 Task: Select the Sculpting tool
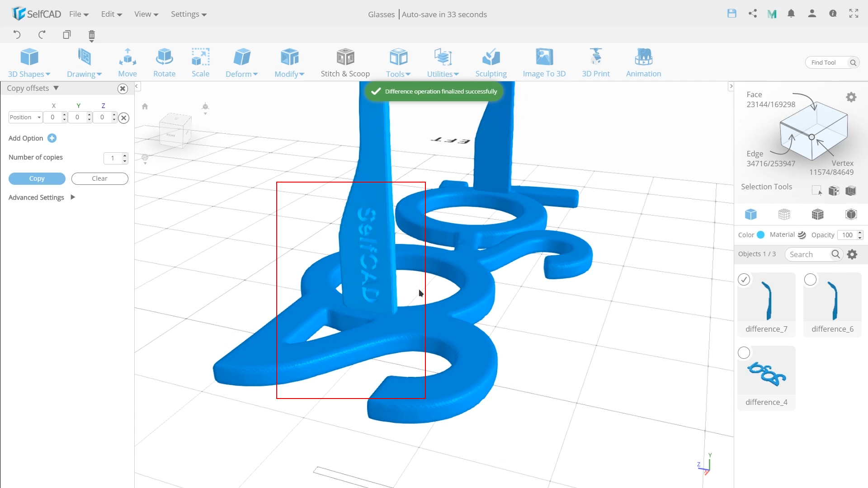tap(491, 63)
